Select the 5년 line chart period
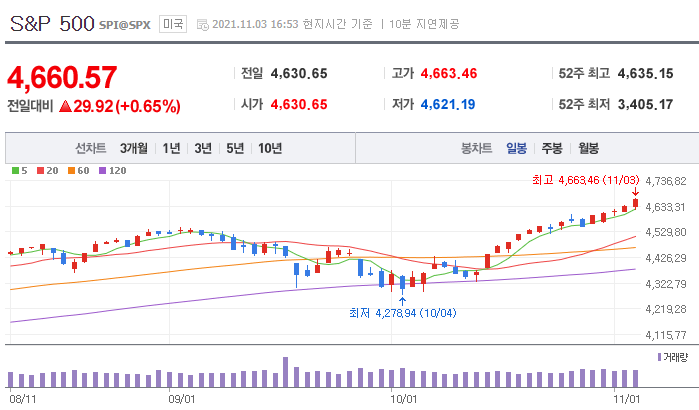699x410 pixels. pyautogui.click(x=235, y=148)
